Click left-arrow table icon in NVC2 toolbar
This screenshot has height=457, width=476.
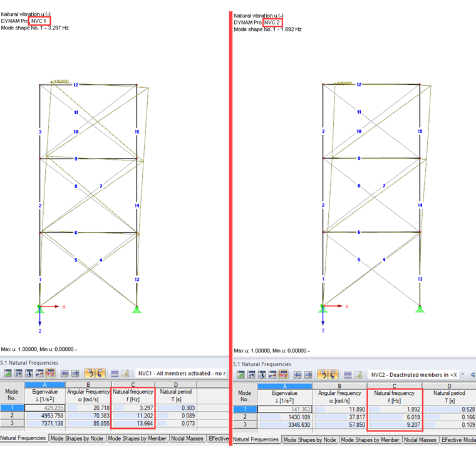click(297, 375)
